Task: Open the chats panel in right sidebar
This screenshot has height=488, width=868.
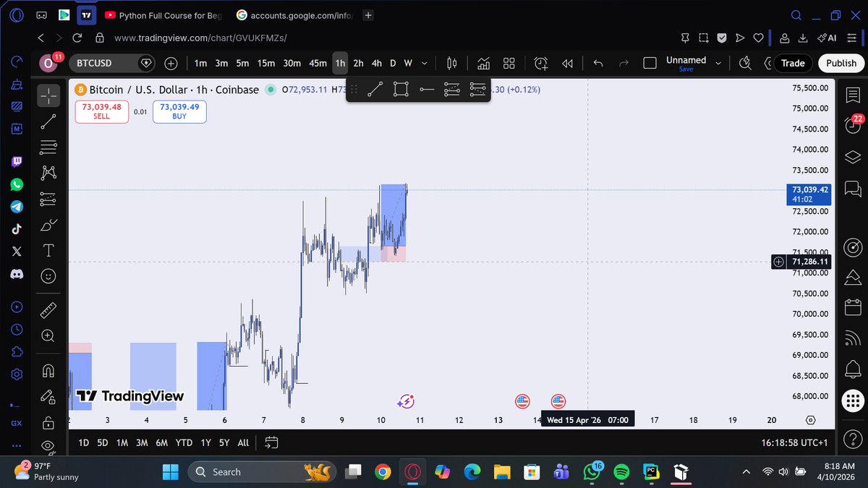Action: pos(853,190)
